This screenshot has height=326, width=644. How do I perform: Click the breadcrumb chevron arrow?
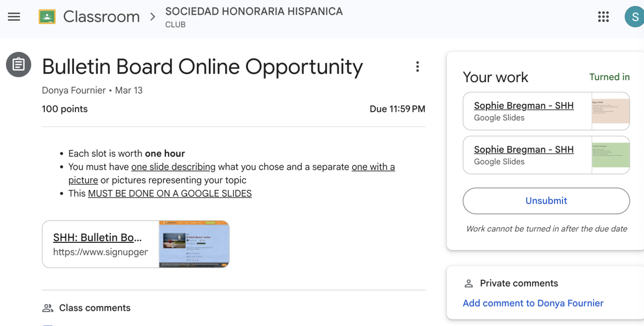point(153,17)
